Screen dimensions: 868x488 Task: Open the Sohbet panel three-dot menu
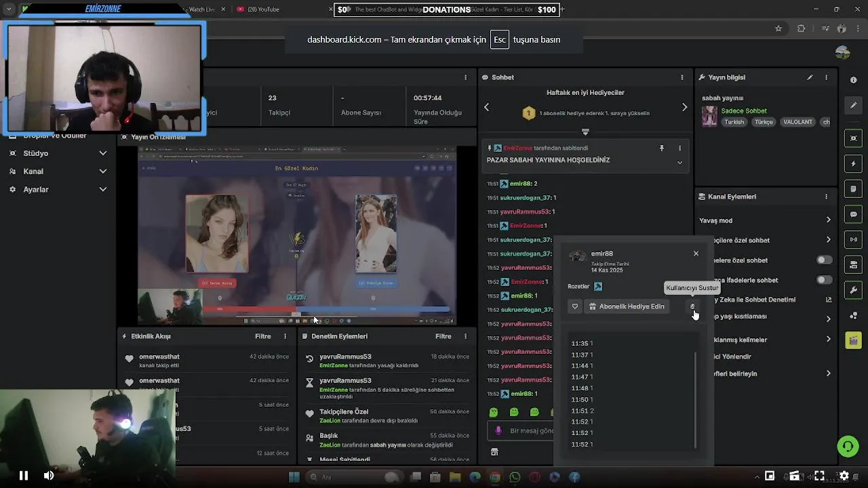point(682,77)
